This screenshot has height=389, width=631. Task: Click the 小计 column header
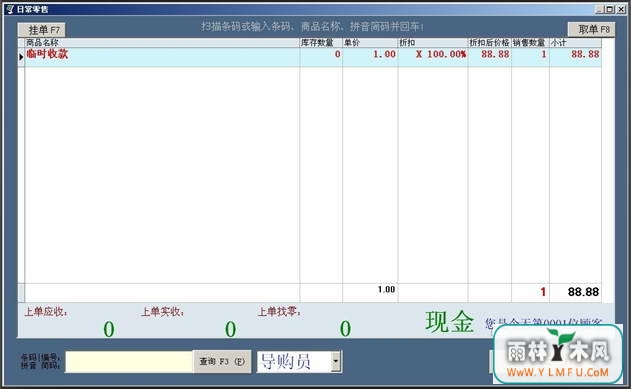[x=575, y=43]
